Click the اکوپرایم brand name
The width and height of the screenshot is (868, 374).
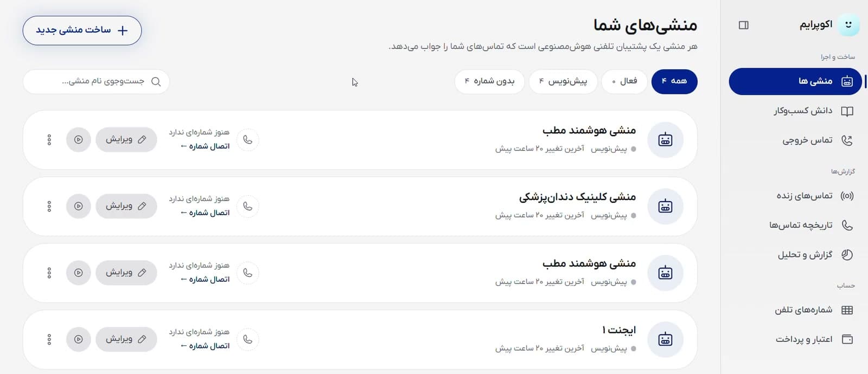point(816,25)
